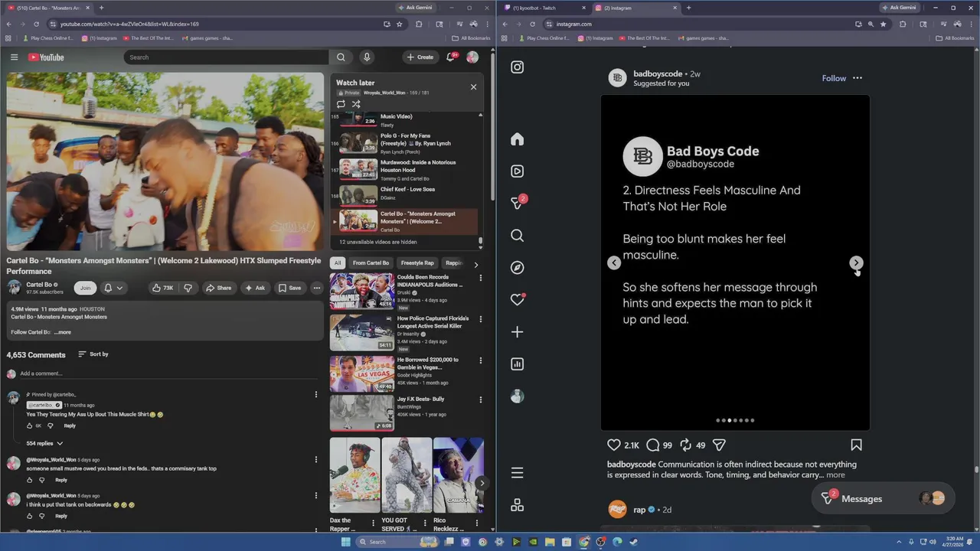Viewport: 980px width, 551px height.
Task: Open Instagram Messages floating button
Action: [883, 499]
